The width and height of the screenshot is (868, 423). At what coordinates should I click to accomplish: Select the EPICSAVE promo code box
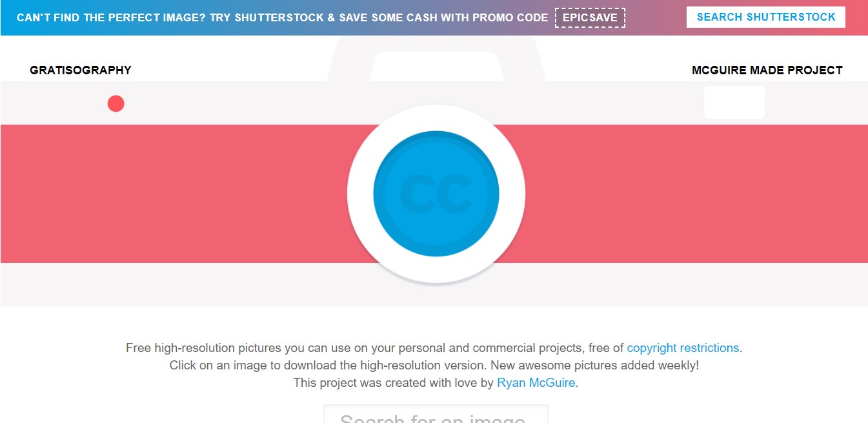point(590,17)
